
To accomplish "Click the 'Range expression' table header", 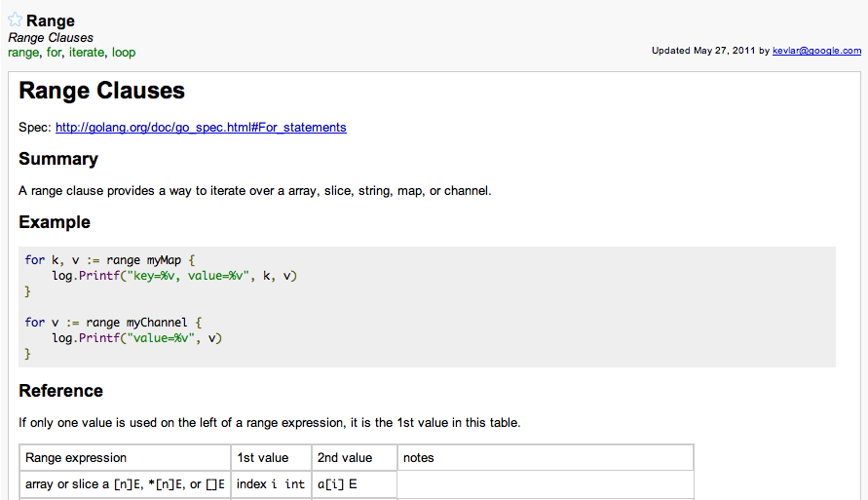I will [x=76, y=457].
